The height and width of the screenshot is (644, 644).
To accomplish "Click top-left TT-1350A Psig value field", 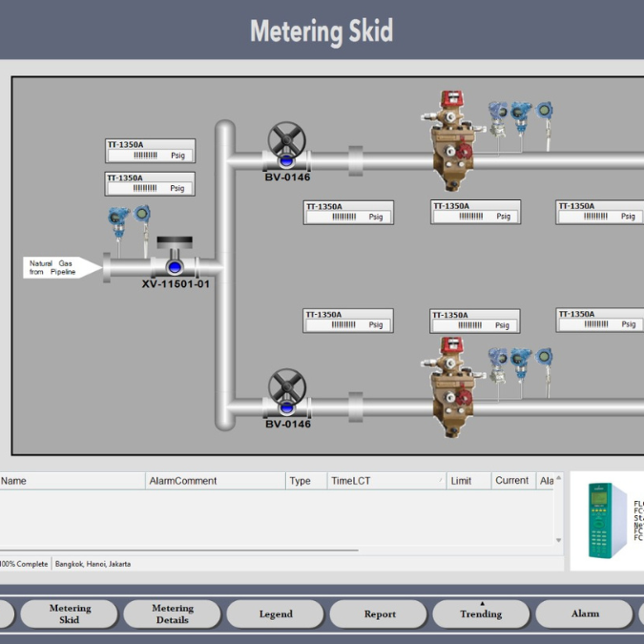I will [151, 156].
